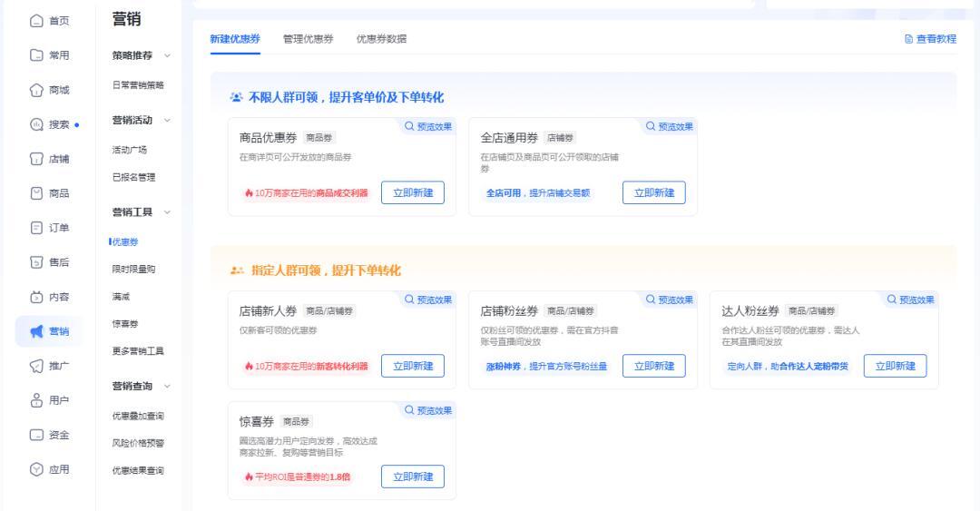The image size is (980, 511).
Task: Click the 商品 product icon
Action: pos(37,193)
